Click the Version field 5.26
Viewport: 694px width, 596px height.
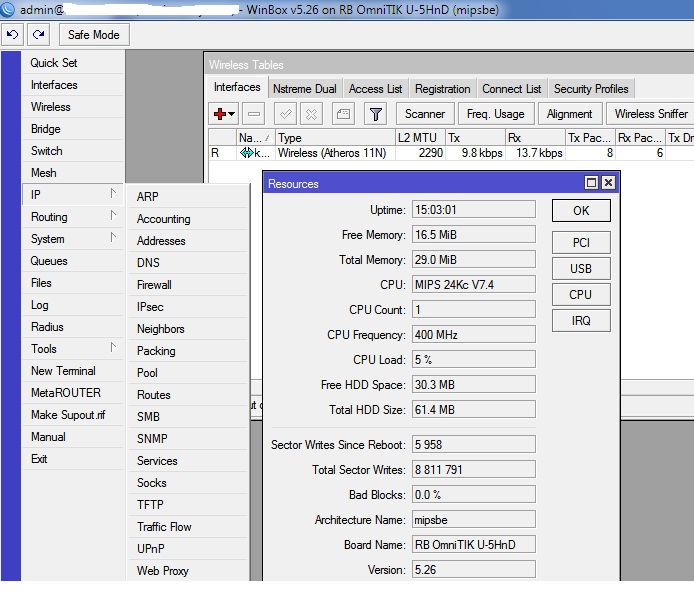(474, 570)
